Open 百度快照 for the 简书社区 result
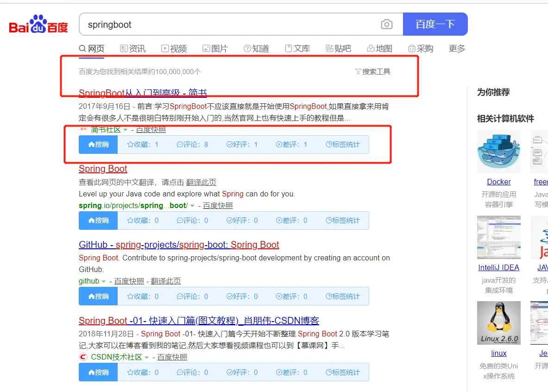Image resolution: width=548 pixels, height=392 pixels. point(151,130)
